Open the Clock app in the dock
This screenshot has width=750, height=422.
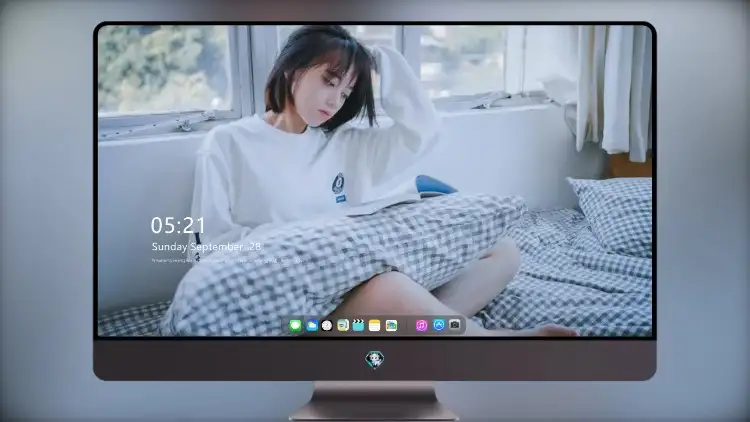(x=327, y=325)
